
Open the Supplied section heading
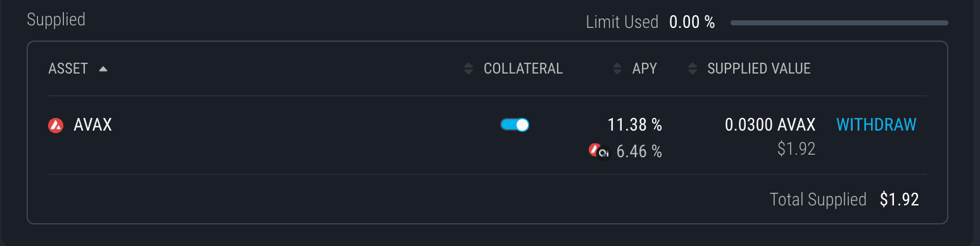point(56,20)
